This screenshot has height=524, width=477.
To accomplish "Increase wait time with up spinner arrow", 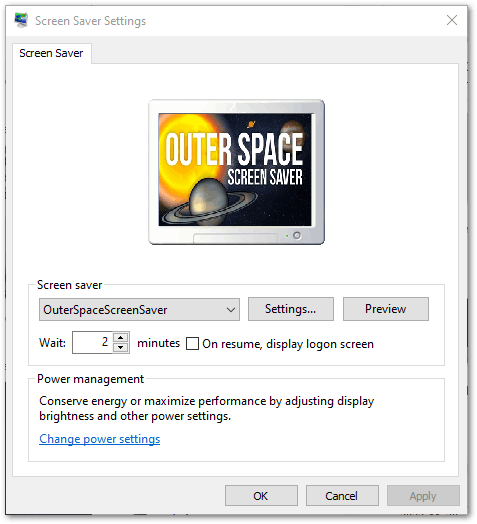I will (x=121, y=337).
